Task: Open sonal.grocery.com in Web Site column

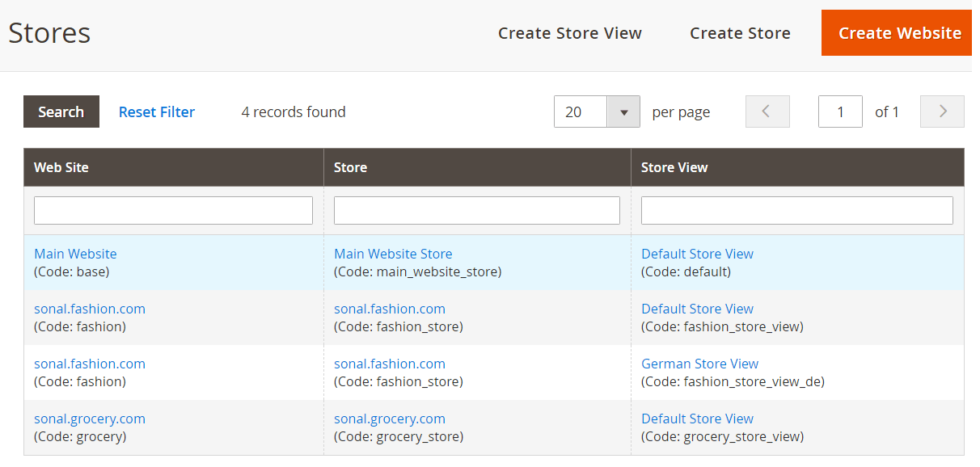Action: coord(90,419)
